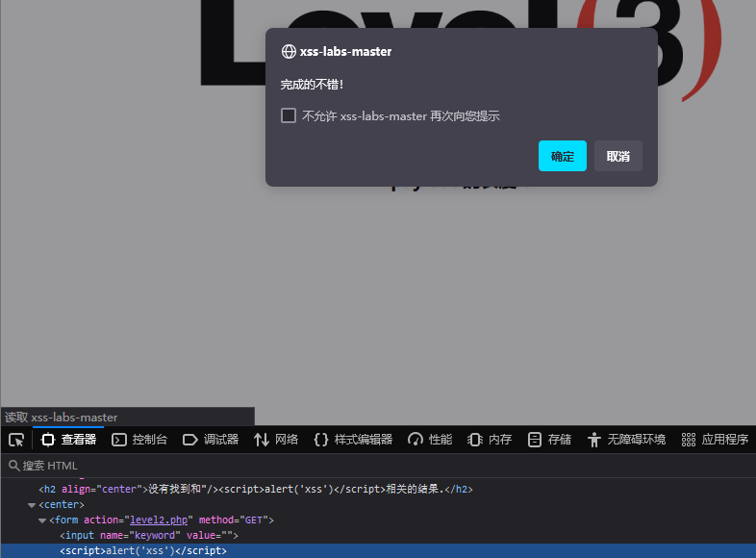Viewport: 756px width, 558px height.
Task: Collapse the center element node
Action: (32, 505)
